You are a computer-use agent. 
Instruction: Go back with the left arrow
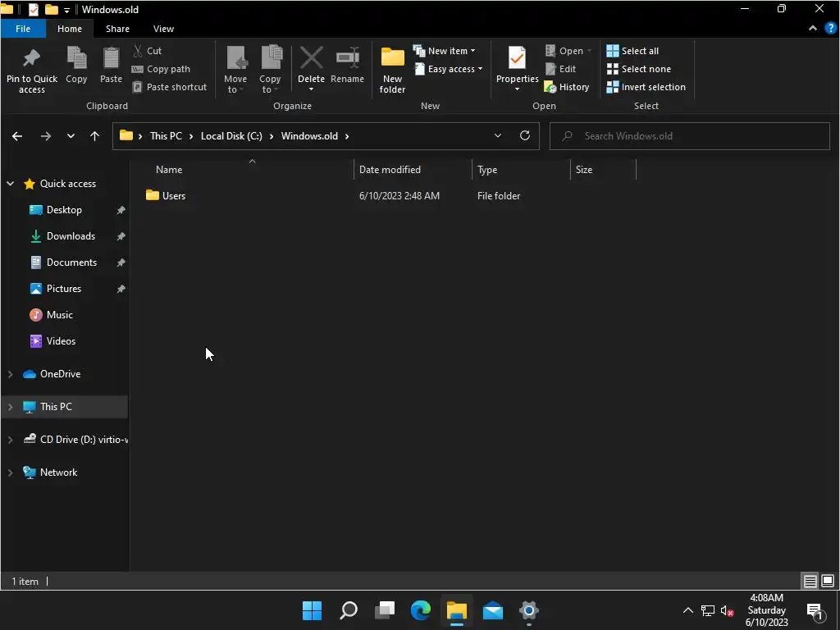[17, 136]
